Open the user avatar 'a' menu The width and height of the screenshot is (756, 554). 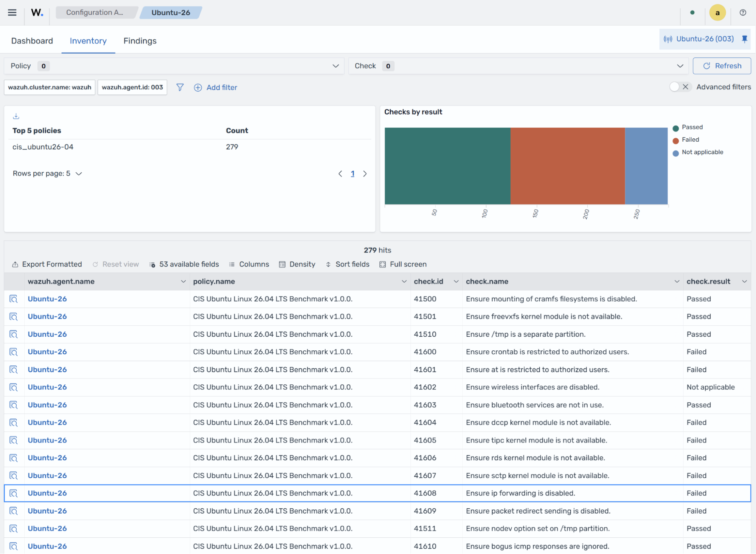coord(717,12)
